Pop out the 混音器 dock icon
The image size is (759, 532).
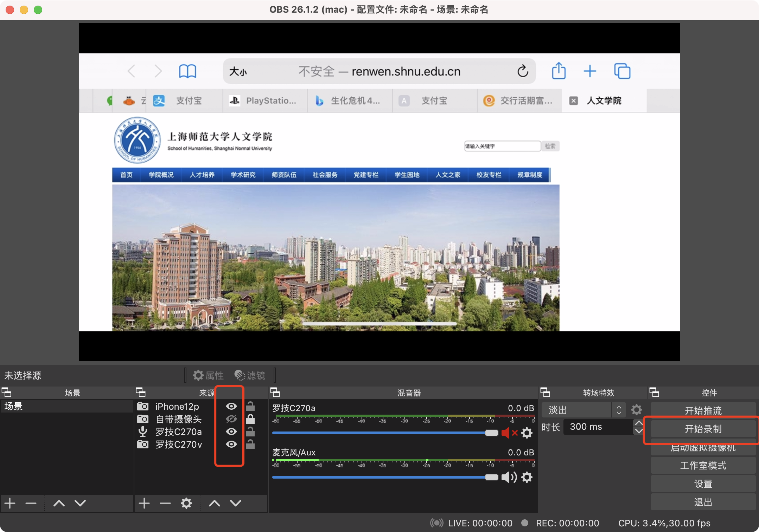pos(275,392)
